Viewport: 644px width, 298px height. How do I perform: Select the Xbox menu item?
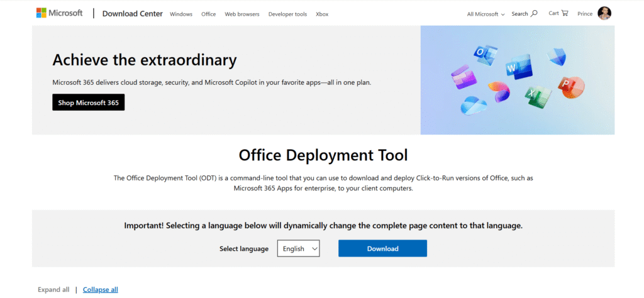point(322,14)
